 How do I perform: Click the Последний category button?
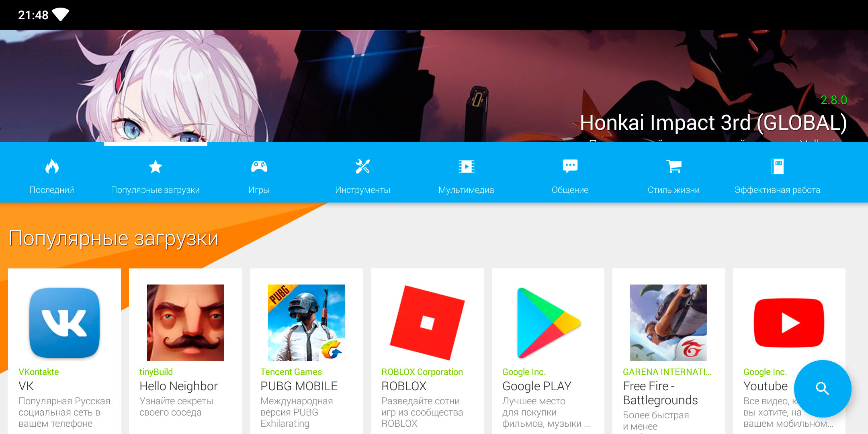(52, 179)
